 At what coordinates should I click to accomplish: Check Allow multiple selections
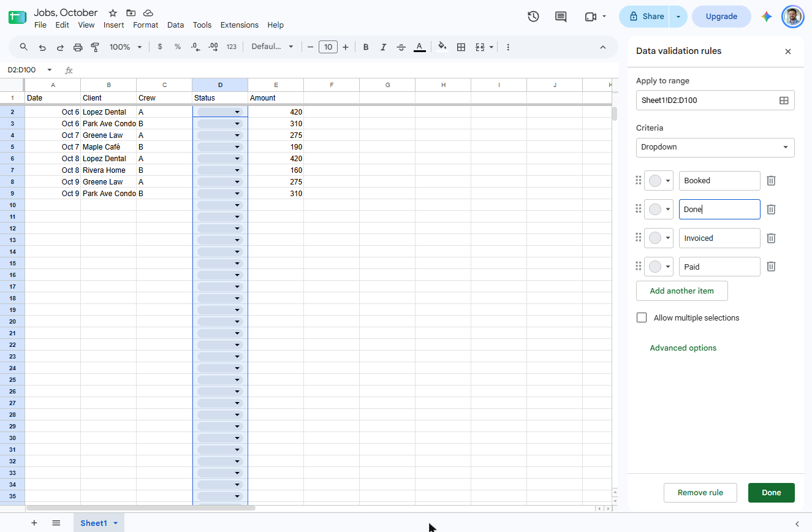[642, 317]
